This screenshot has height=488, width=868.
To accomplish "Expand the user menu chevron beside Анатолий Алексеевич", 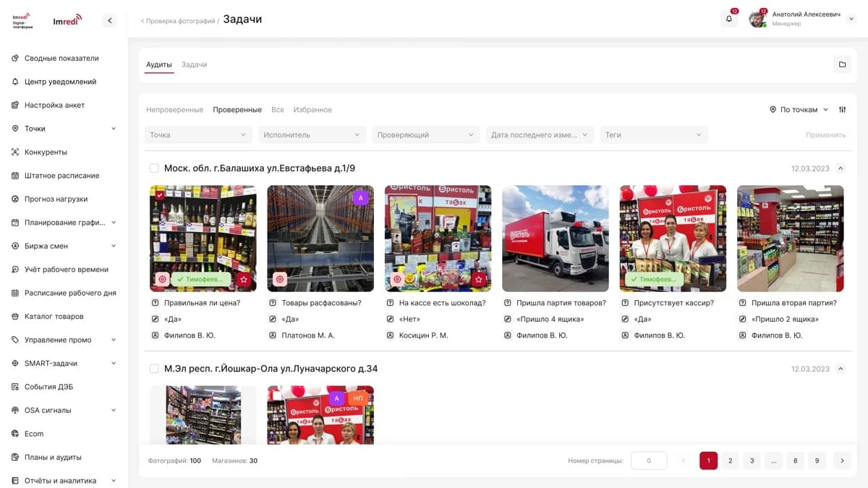I will [x=851, y=20].
